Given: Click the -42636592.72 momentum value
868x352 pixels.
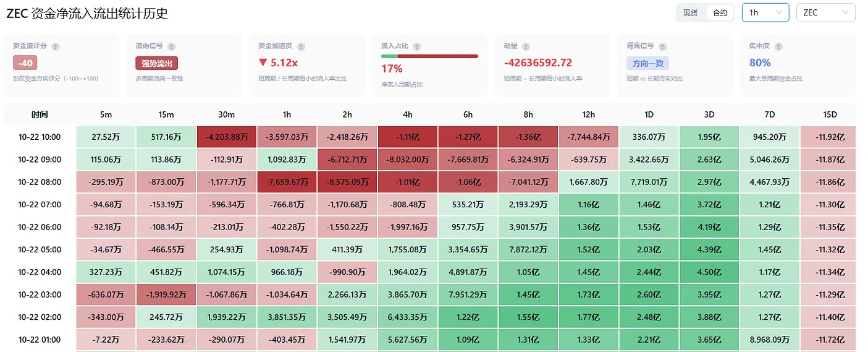Looking at the screenshot, I should 538,62.
